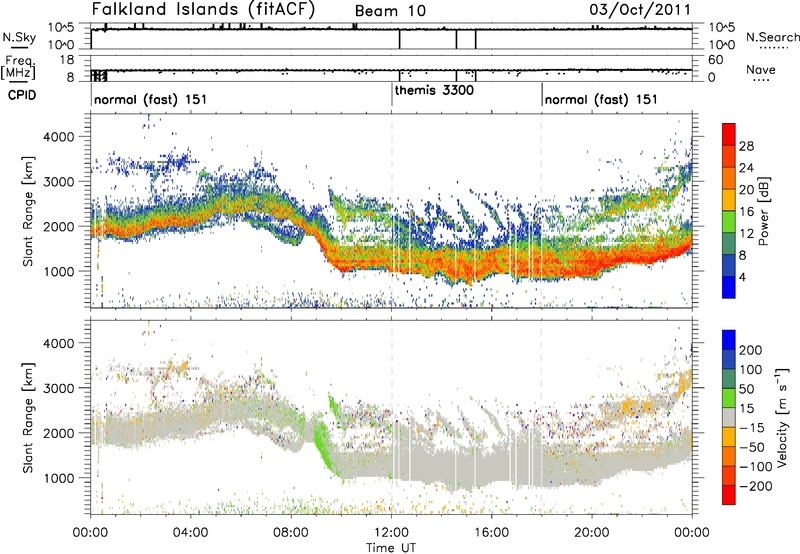Click the 'Power [dB]' colorbar label

click(x=763, y=211)
